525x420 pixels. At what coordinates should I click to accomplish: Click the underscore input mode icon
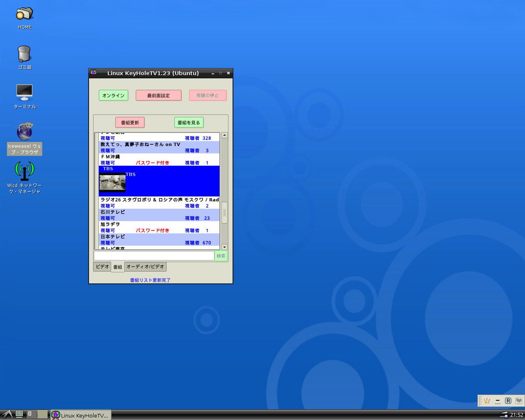498,401
